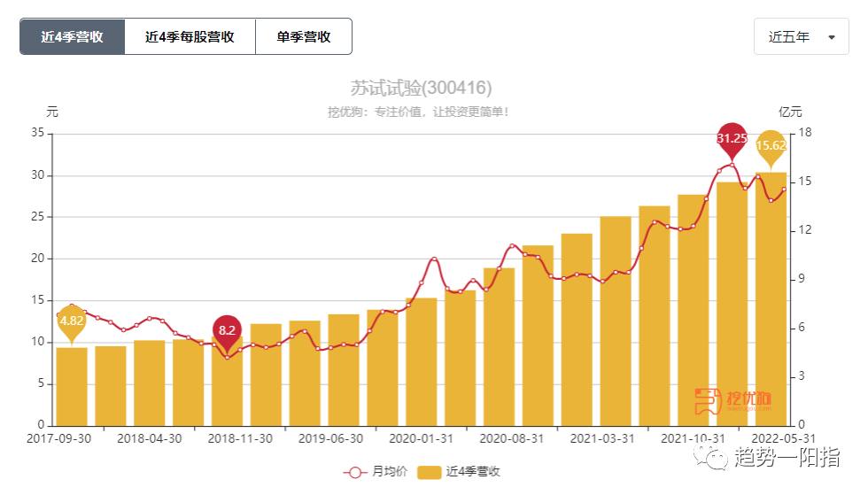Click right axis unit label 亿元
The image size is (868, 495).
click(790, 112)
